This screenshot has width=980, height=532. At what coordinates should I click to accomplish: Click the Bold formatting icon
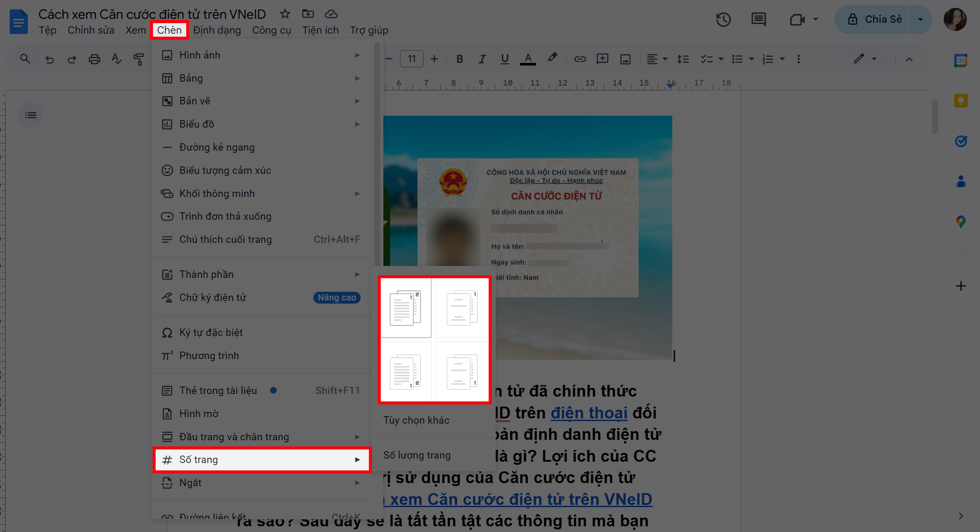click(459, 59)
